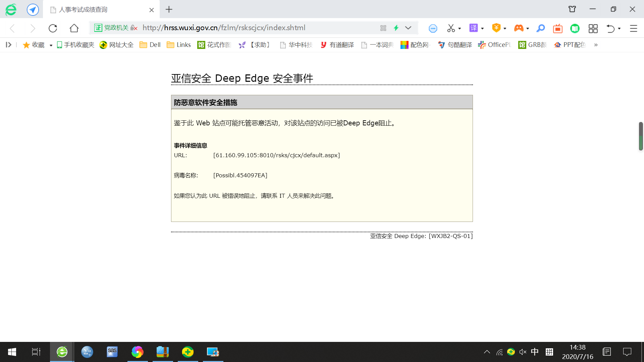
Task: Open Task View on the taskbar
Action: 36,352
